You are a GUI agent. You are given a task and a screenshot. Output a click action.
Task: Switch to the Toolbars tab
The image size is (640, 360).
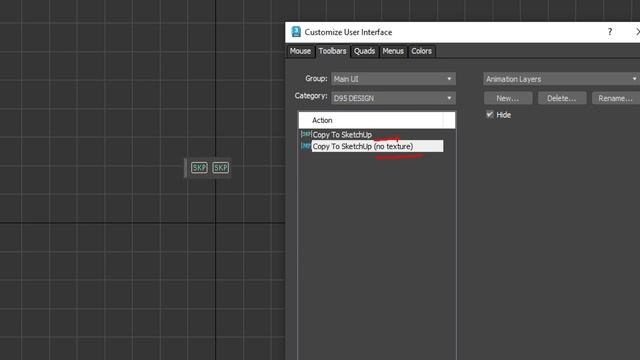(x=332, y=51)
